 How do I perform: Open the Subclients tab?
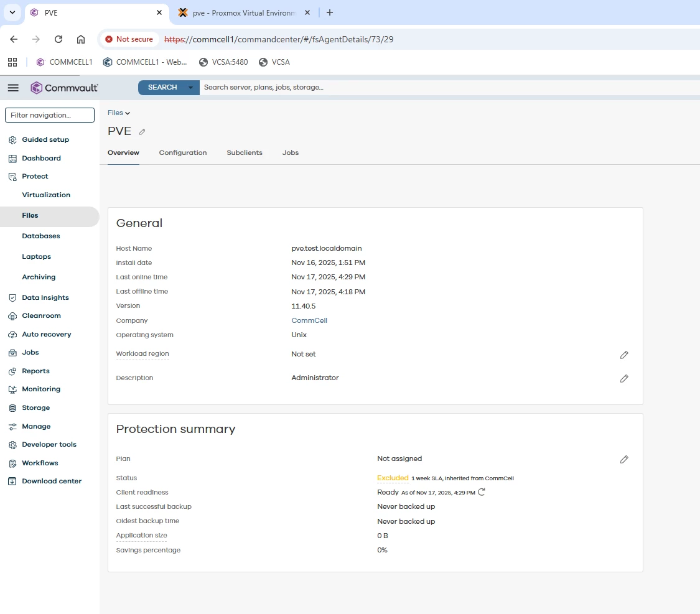tap(245, 152)
